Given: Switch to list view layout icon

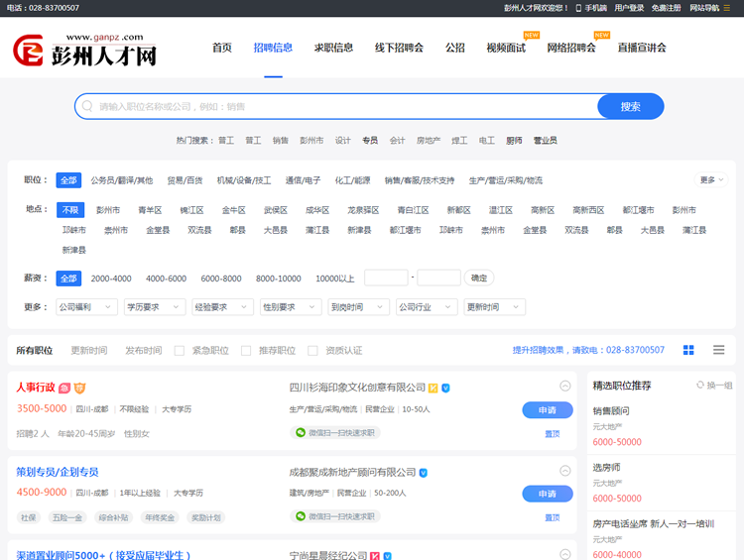Looking at the screenshot, I should pyautogui.click(x=718, y=350).
